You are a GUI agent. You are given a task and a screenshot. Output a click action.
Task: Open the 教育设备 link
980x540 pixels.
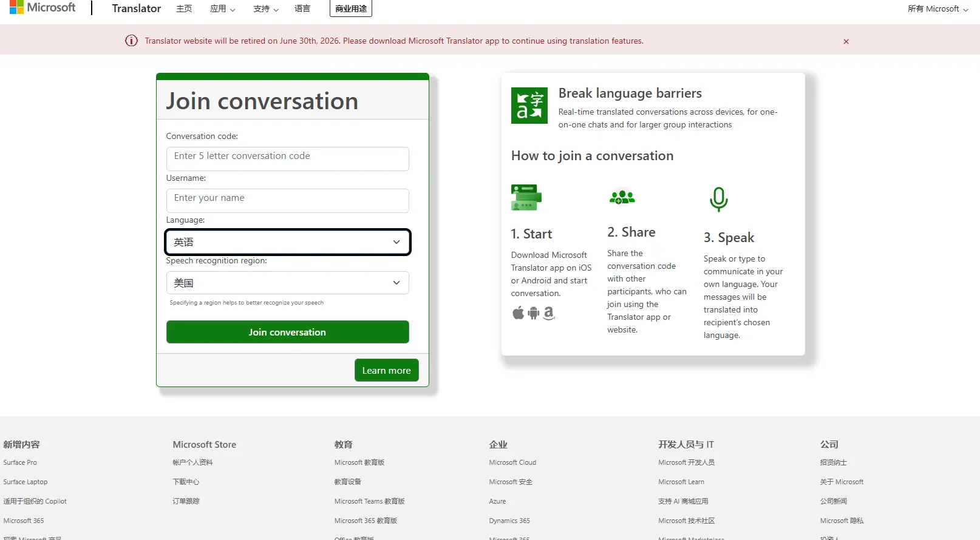pyautogui.click(x=347, y=482)
